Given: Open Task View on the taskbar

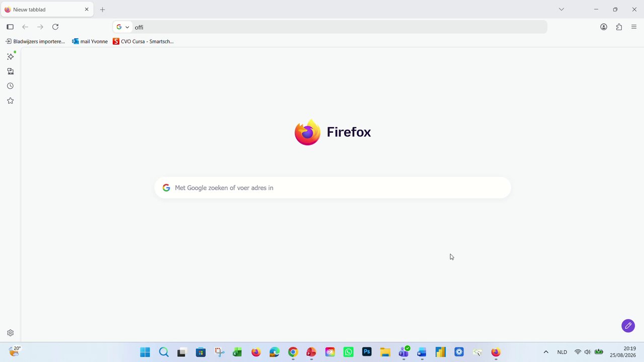Looking at the screenshot, I should coord(182,352).
